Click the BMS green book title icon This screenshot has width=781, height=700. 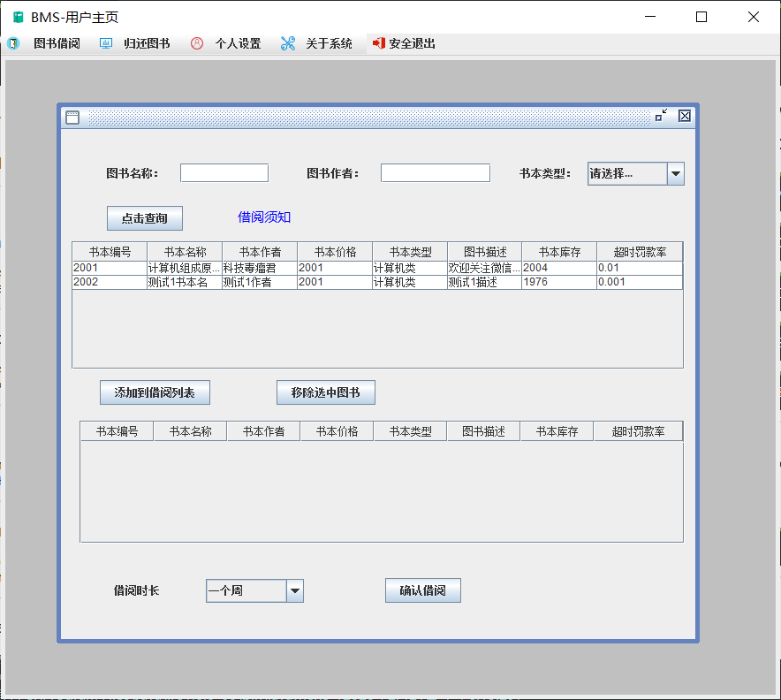(19, 18)
